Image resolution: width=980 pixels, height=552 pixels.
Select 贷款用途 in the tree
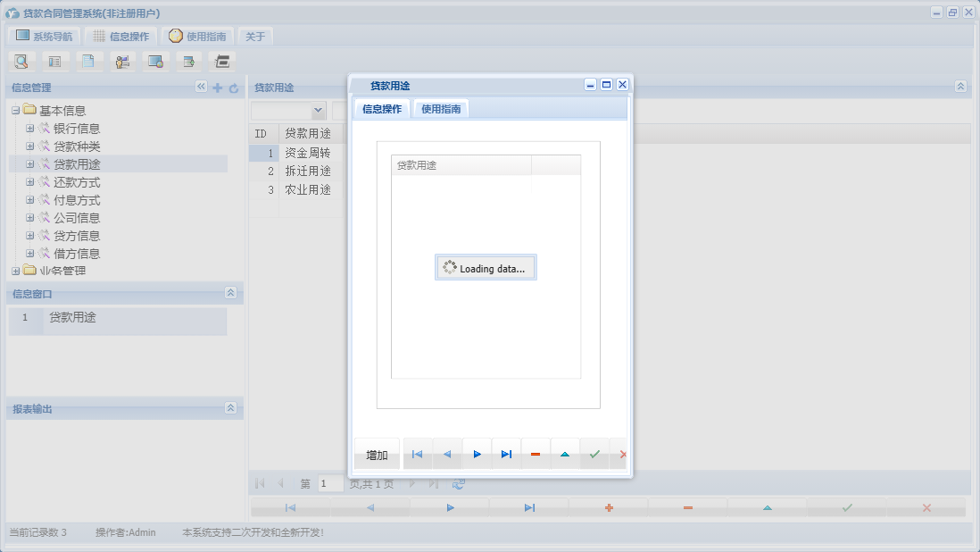77,164
